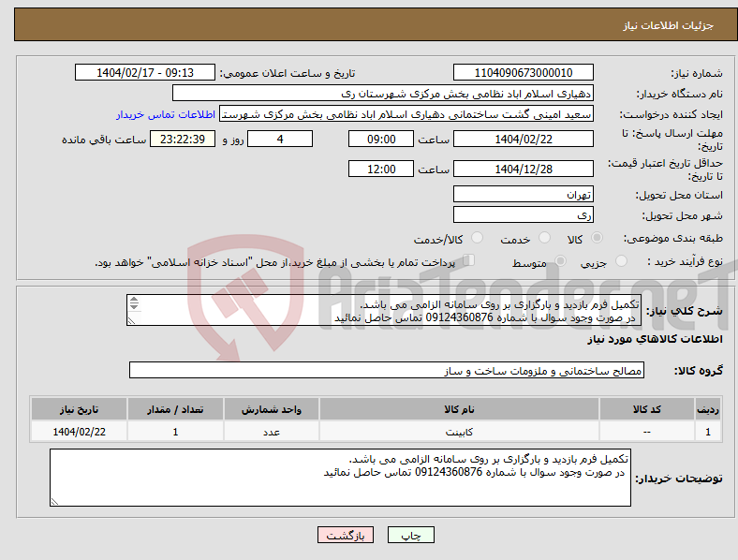Screen dimensions: 738x560
Task: Click the شرح کلی نیاز description textarea
Action: coord(384,310)
